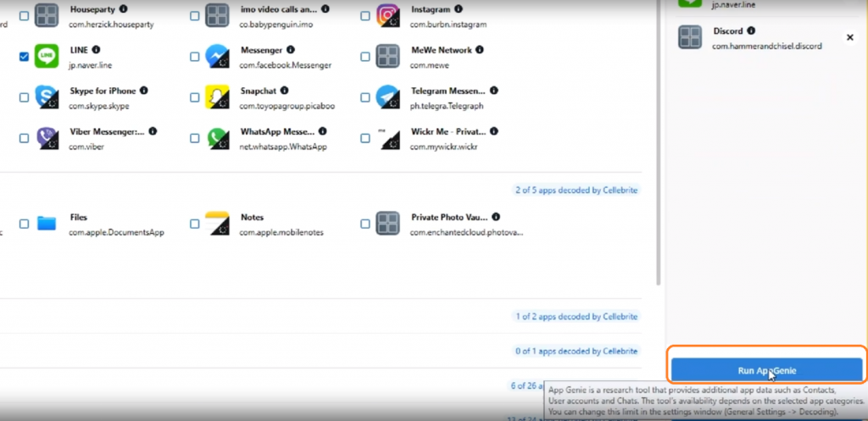
Task: Click the LINE green app icon
Action: click(x=47, y=57)
